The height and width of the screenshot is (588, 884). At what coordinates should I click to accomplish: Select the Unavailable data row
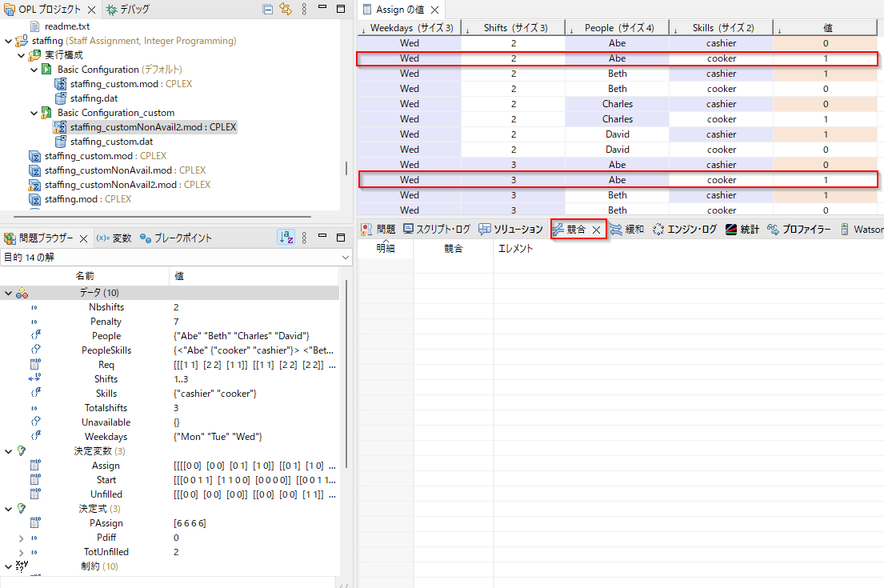coord(169,422)
